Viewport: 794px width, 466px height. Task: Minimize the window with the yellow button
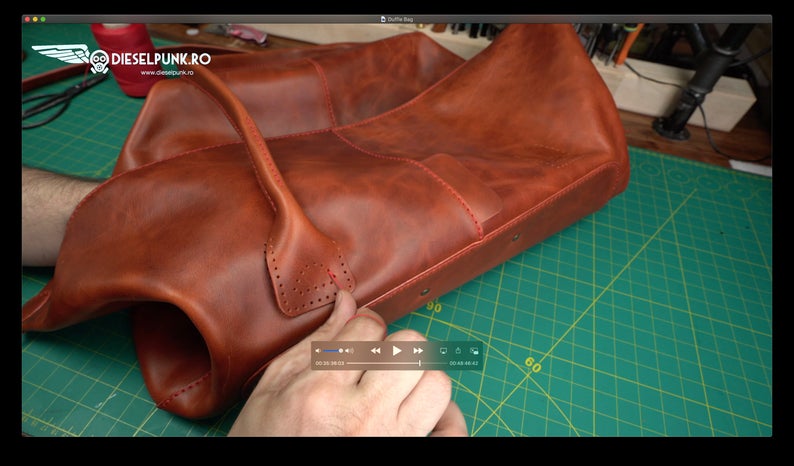click(x=36, y=19)
